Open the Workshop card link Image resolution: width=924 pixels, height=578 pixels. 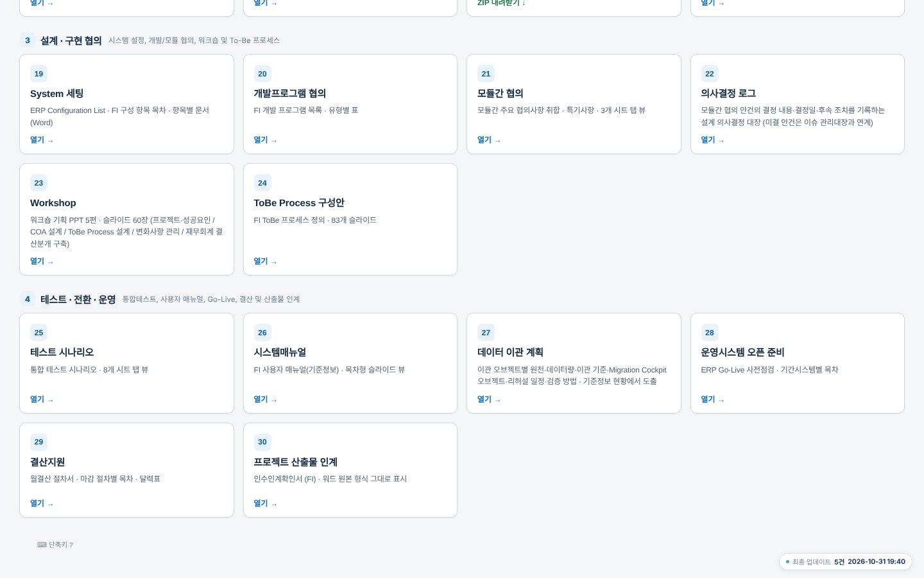point(42,261)
